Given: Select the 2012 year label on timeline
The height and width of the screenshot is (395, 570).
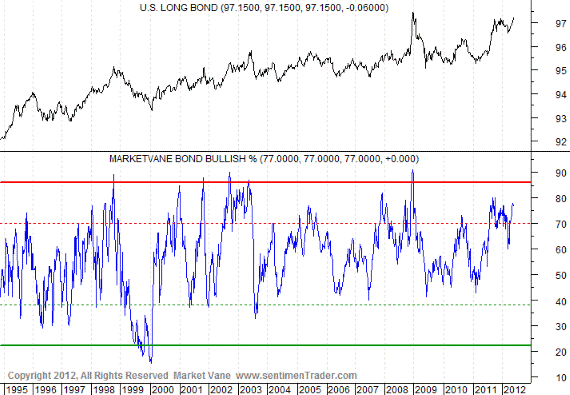Looking at the screenshot, I should click(x=514, y=390).
